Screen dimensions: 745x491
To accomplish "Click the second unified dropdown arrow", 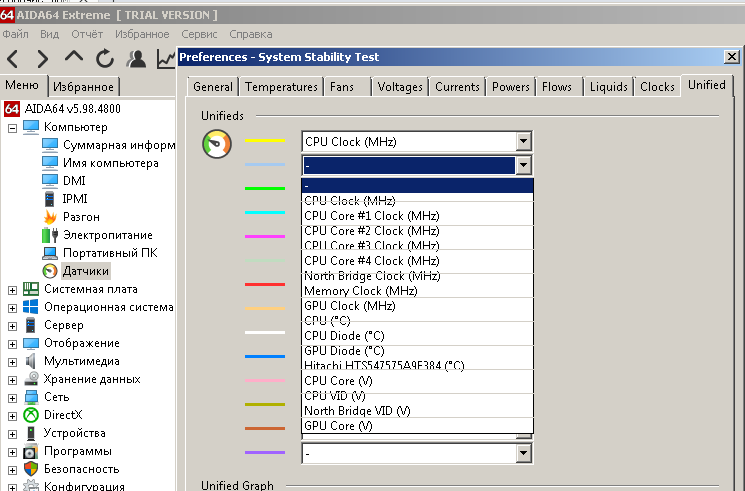I will [x=523, y=165].
